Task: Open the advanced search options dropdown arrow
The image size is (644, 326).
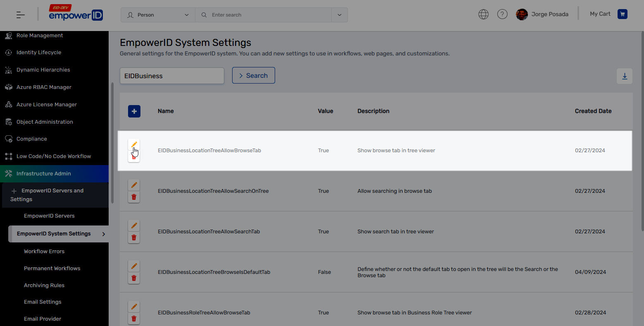Action: [340, 14]
